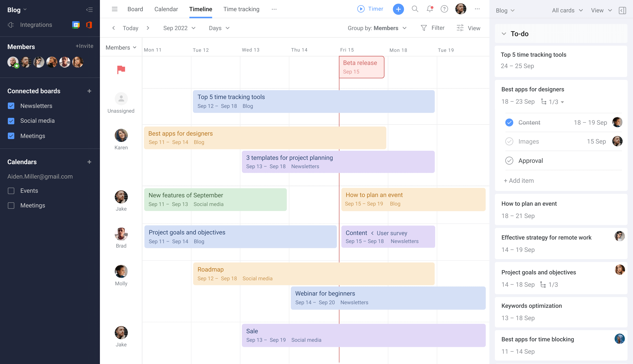Open the Microsoft Office integration
Screen dimensions: 633x364
tap(89, 24)
